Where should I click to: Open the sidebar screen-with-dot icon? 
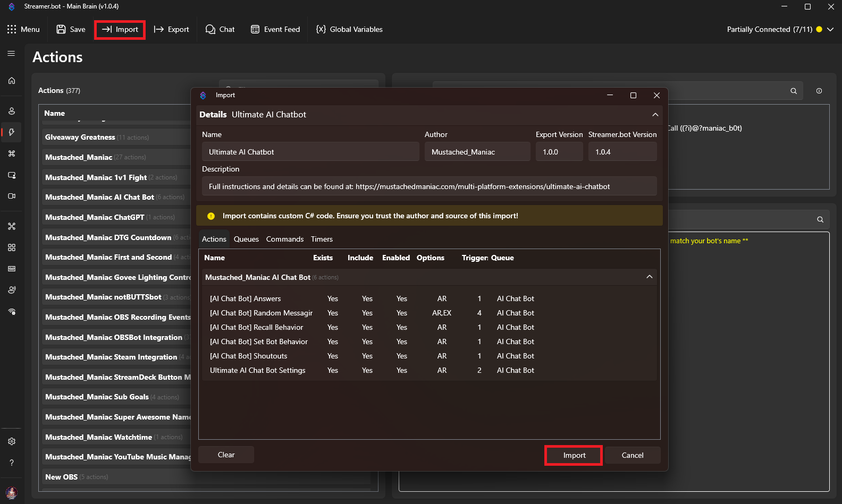pos(12,175)
